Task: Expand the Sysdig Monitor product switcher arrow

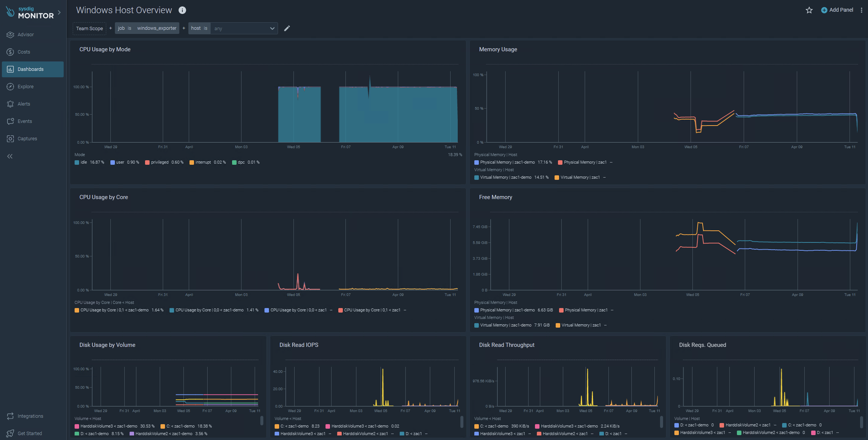Action: click(x=60, y=12)
